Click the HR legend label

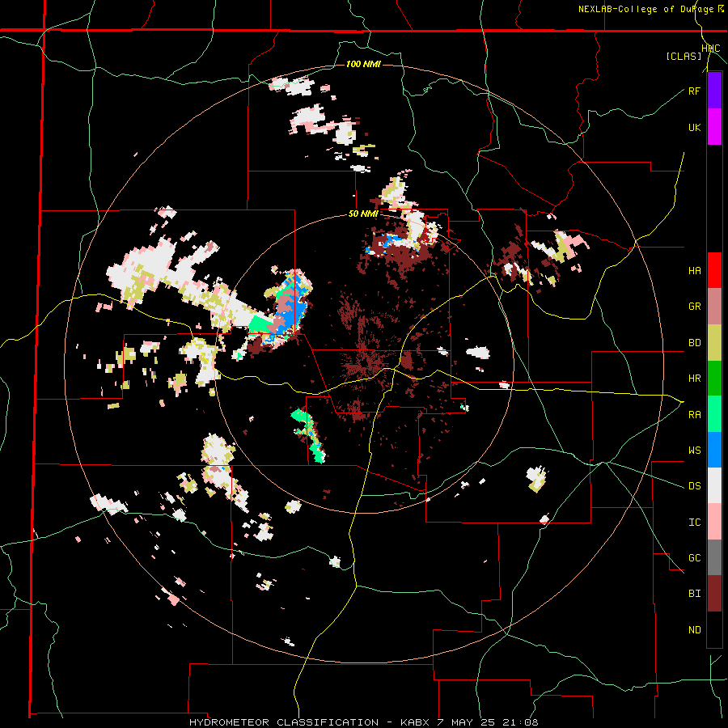coord(694,379)
